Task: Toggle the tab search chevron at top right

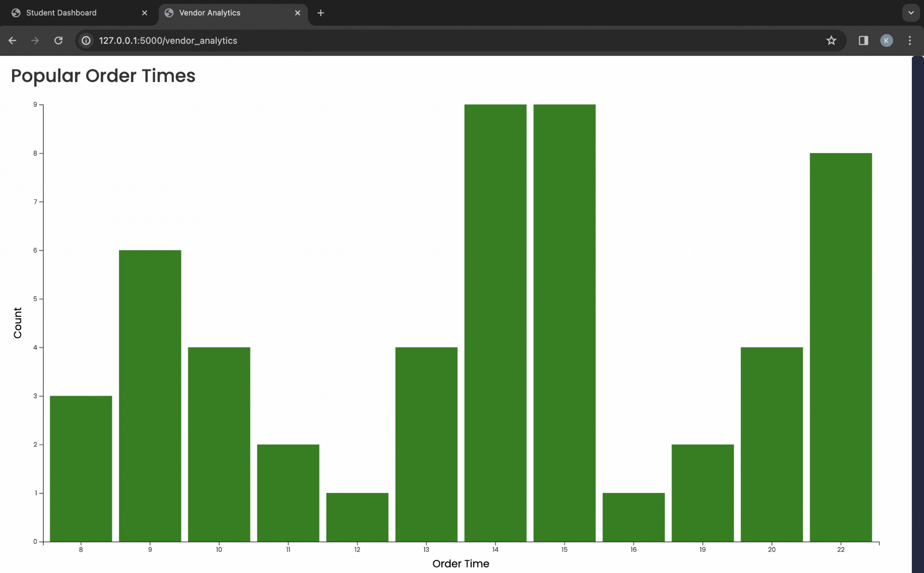Action: (x=910, y=13)
